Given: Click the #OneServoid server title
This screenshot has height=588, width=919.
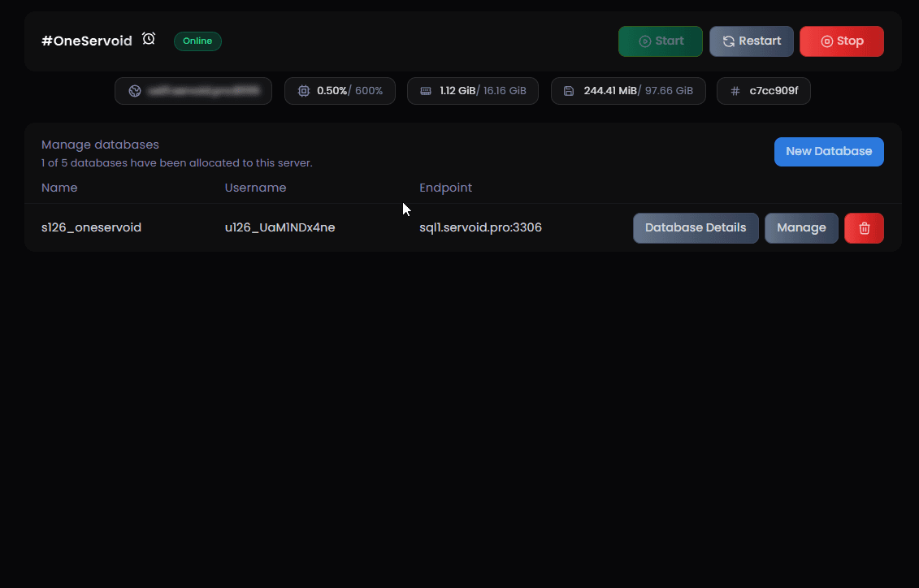Looking at the screenshot, I should [87, 41].
